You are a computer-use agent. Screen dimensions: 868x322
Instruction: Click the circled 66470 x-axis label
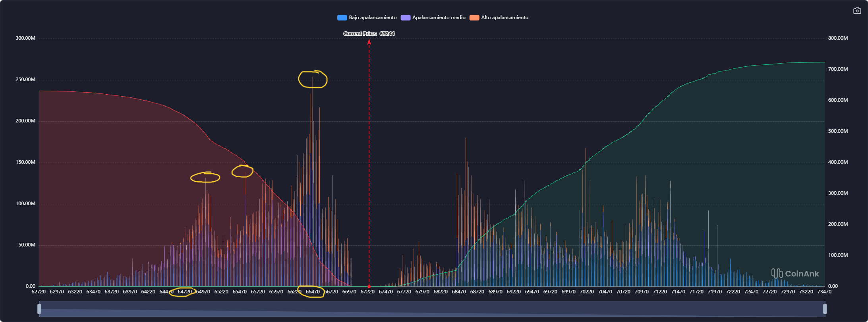pos(312,292)
